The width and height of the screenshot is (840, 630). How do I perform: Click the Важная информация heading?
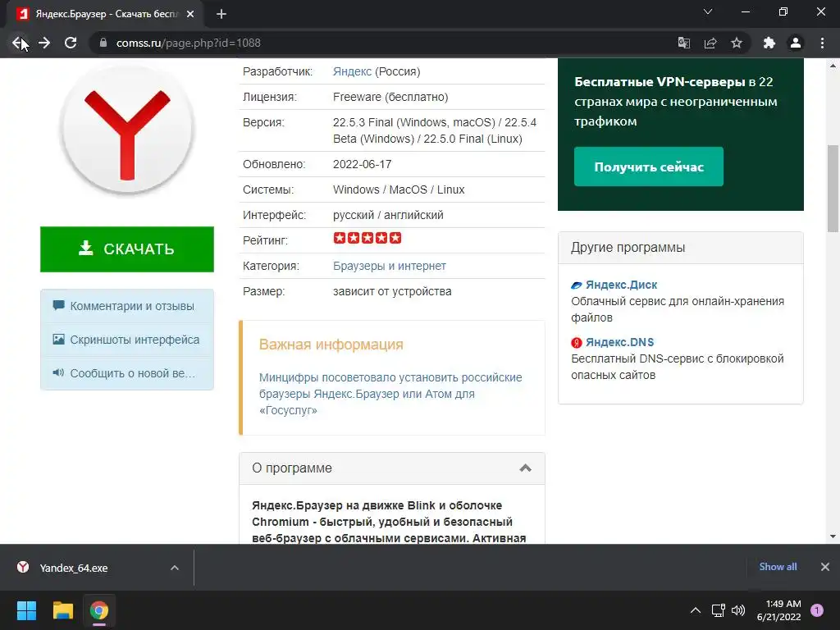[331, 345]
